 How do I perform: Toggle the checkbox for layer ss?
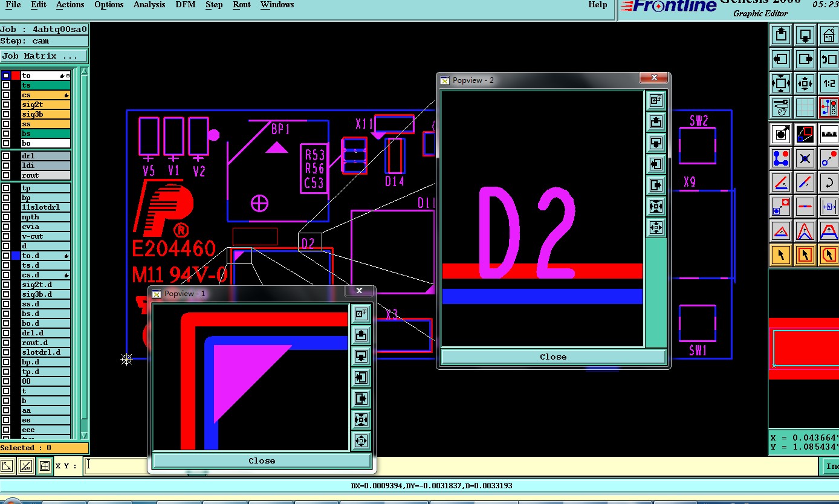tap(6, 124)
